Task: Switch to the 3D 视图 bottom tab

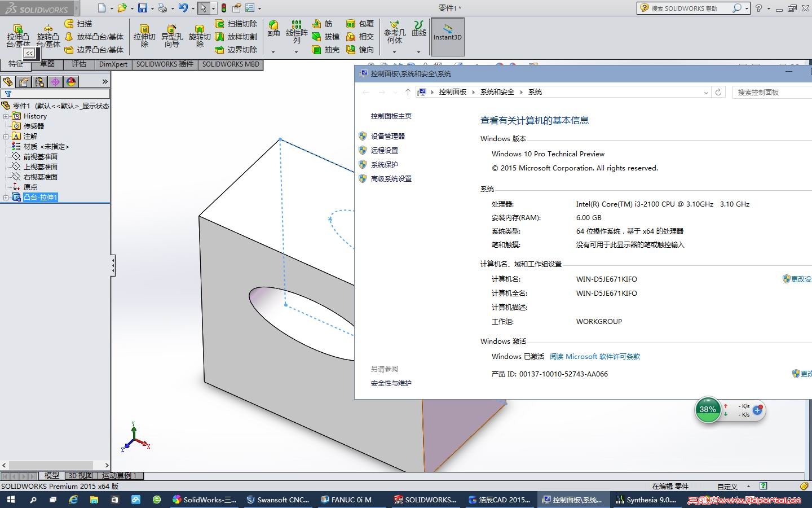Action: click(x=81, y=476)
